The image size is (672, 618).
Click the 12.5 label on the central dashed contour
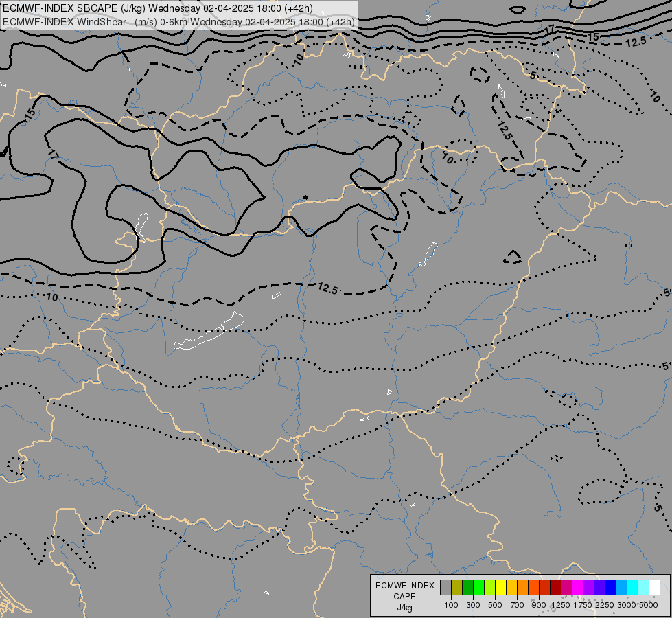[x=328, y=288]
